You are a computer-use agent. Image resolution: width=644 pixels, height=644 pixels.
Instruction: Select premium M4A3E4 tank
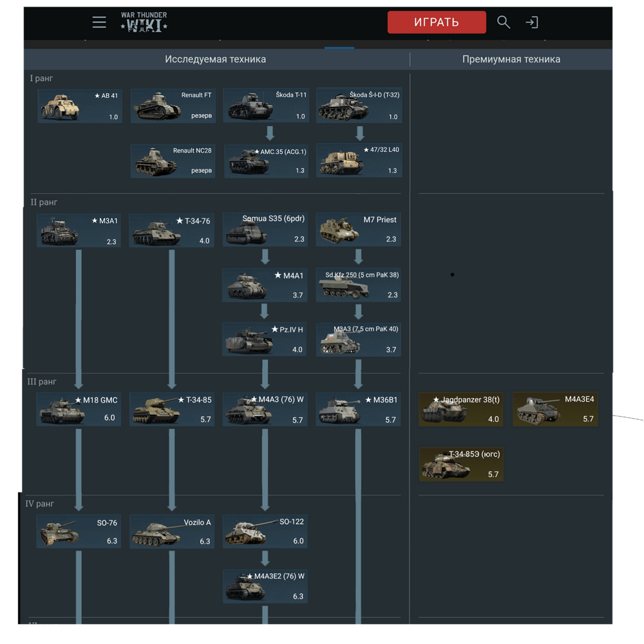coord(555,409)
